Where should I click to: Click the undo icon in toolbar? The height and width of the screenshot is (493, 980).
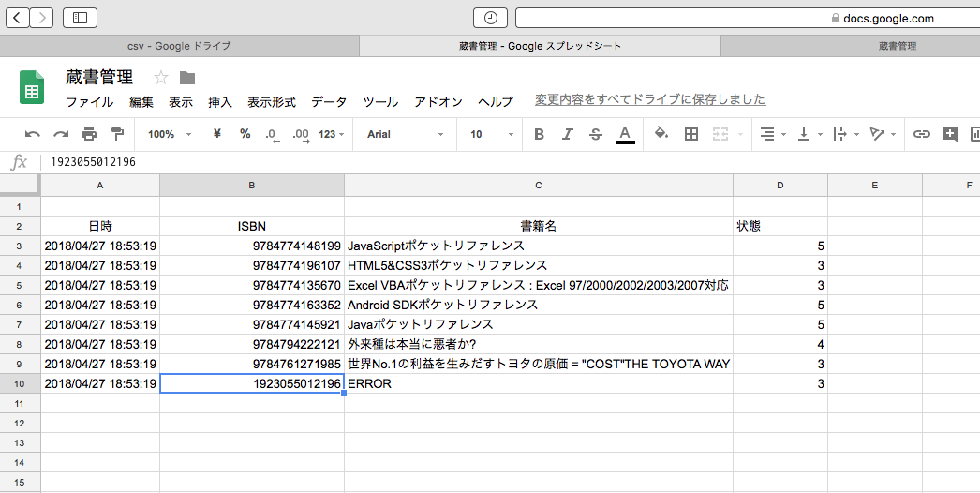point(33,134)
